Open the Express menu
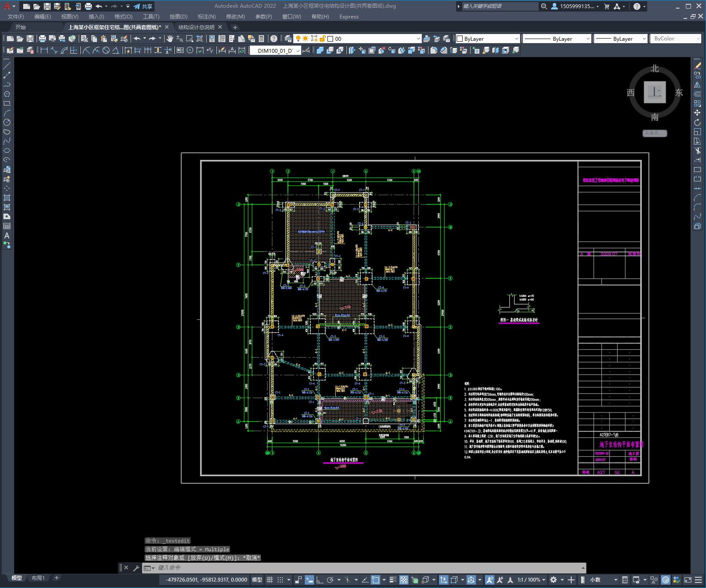This screenshot has height=588, width=706. coord(349,17)
